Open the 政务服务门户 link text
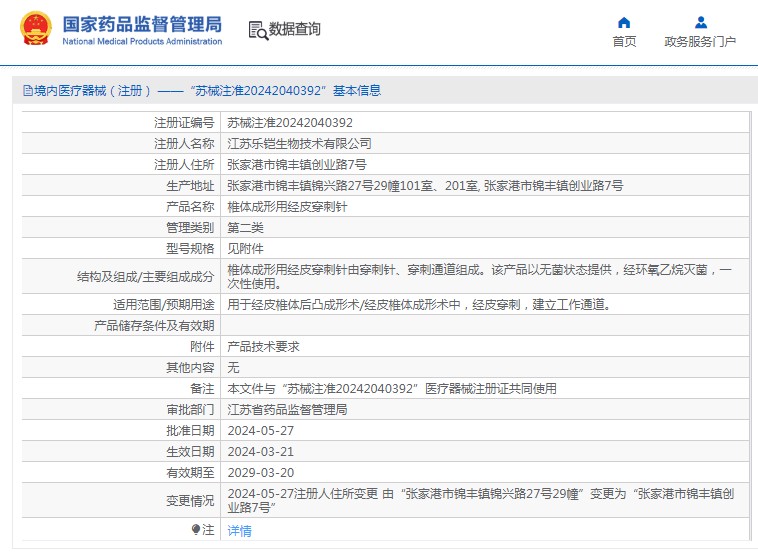 (700, 42)
